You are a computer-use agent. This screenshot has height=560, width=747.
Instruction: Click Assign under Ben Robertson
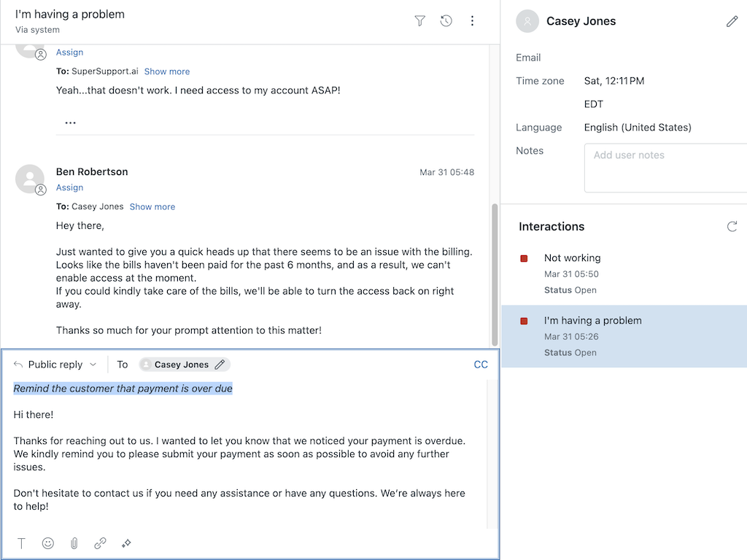[x=69, y=187]
